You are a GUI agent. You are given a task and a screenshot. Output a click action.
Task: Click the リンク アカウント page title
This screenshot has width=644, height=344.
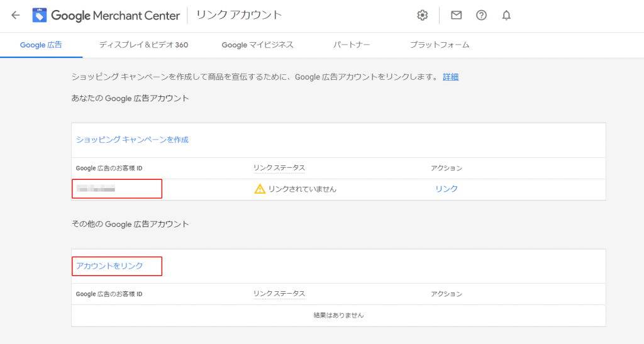(x=239, y=15)
